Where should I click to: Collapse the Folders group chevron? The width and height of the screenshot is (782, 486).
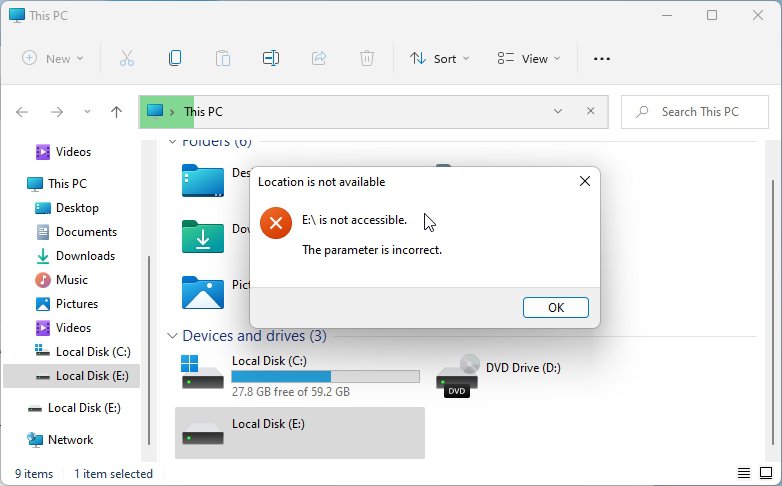coord(172,142)
